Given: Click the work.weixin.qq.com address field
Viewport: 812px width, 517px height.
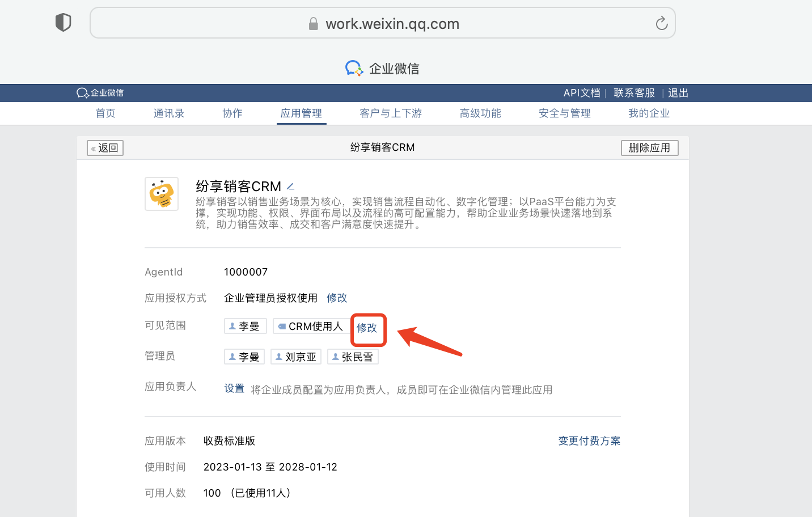Looking at the screenshot, I should coord(383,23).
